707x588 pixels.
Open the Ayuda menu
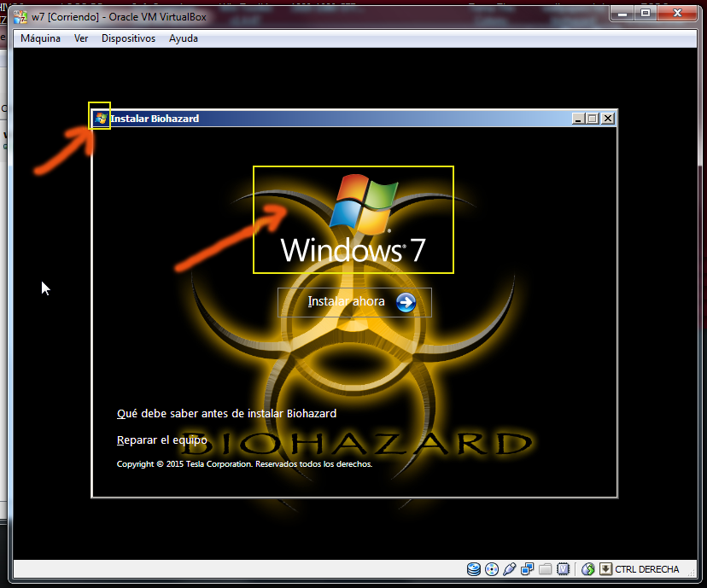tap(184, 38)
